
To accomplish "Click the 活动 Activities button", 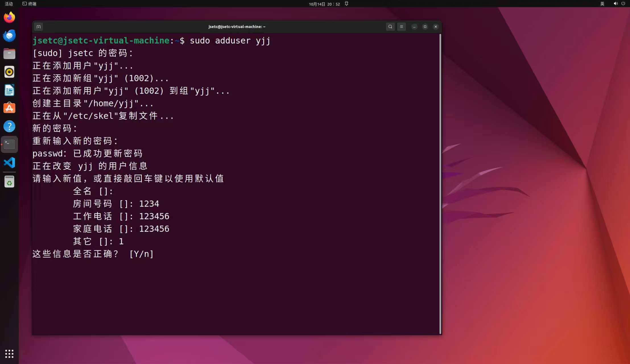I will (x=9, y=4).
